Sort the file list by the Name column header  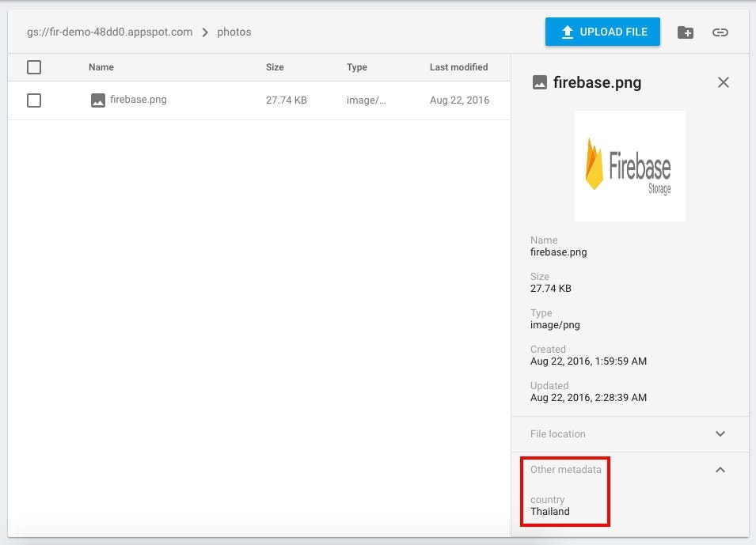101,67
